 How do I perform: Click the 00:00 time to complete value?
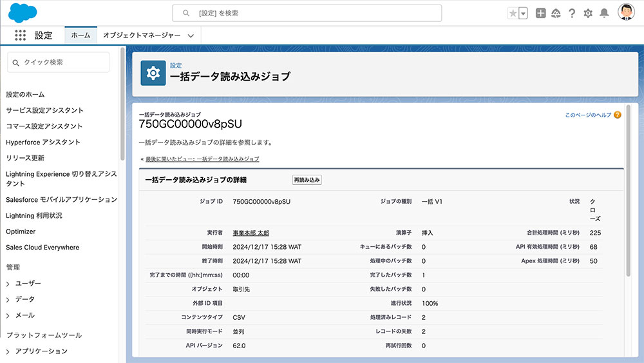pyautogui.click(x=241, y=275)
